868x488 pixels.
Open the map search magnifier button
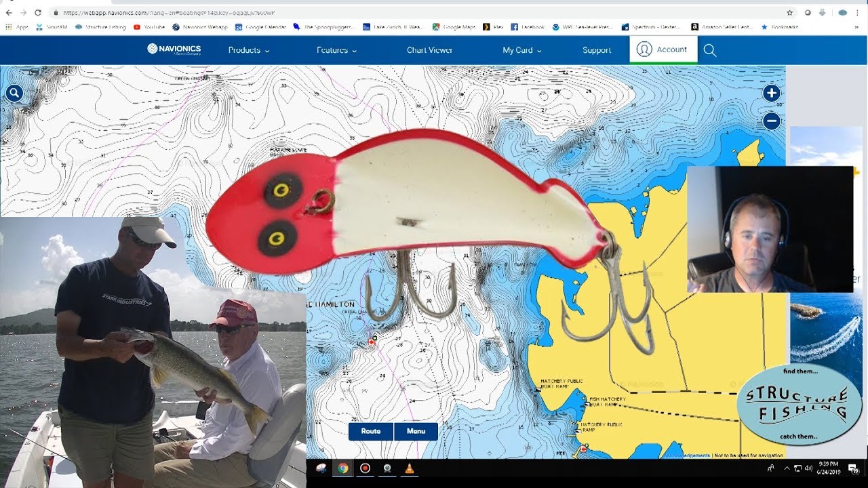click(14, 94)
